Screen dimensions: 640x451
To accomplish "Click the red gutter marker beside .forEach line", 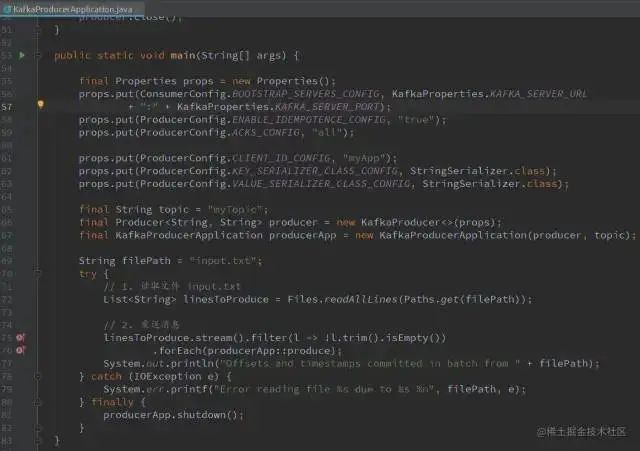I will [20, 350].
